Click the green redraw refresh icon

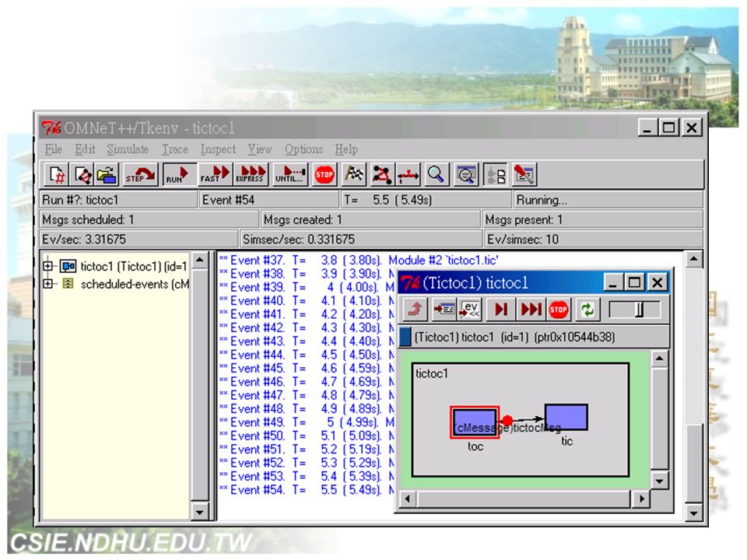[587, 310]
